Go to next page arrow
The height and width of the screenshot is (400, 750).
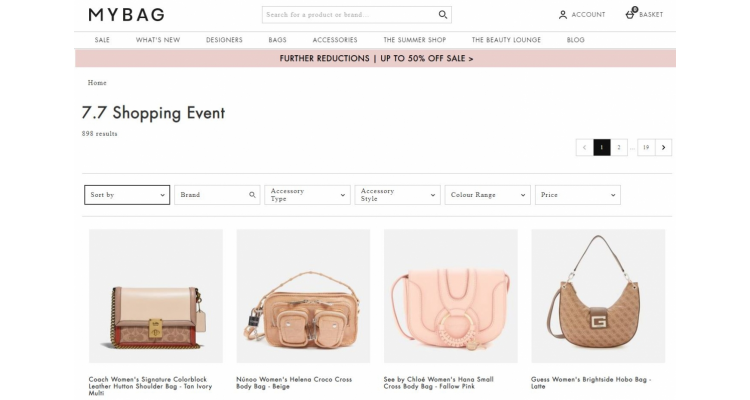click(x=663, y=147)
